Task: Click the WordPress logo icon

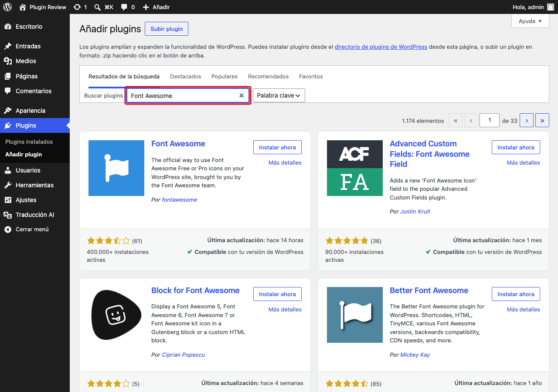Action: [7, 7]
